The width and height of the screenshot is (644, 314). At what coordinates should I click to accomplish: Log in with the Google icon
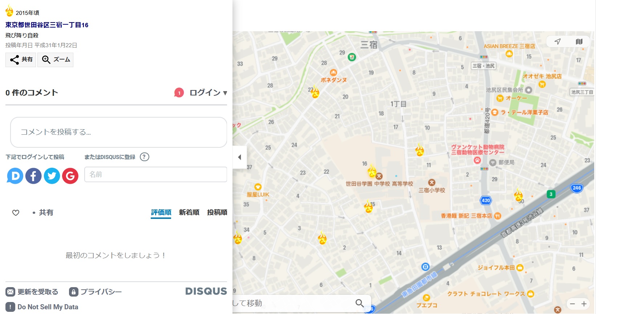click(70, 176)
